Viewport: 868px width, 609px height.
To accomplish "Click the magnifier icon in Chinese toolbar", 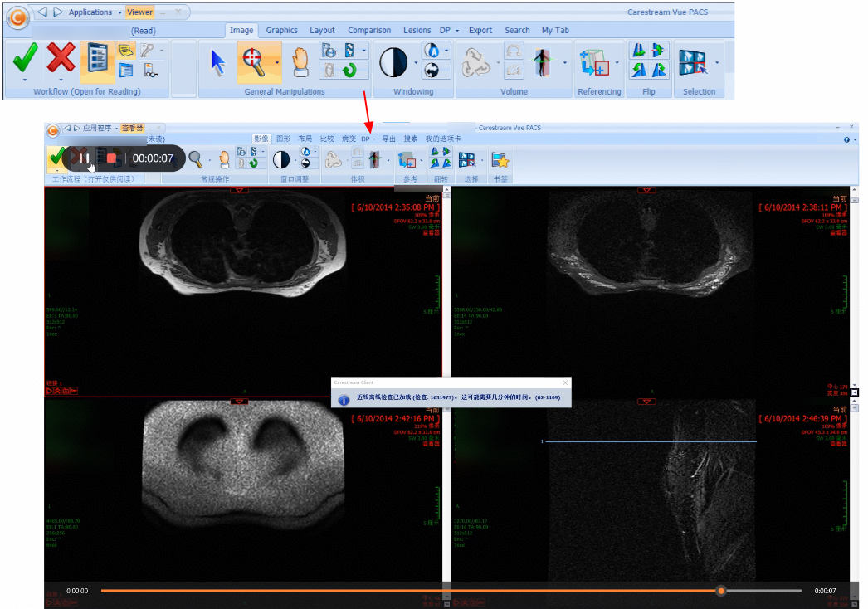I will tap(195, 159).
